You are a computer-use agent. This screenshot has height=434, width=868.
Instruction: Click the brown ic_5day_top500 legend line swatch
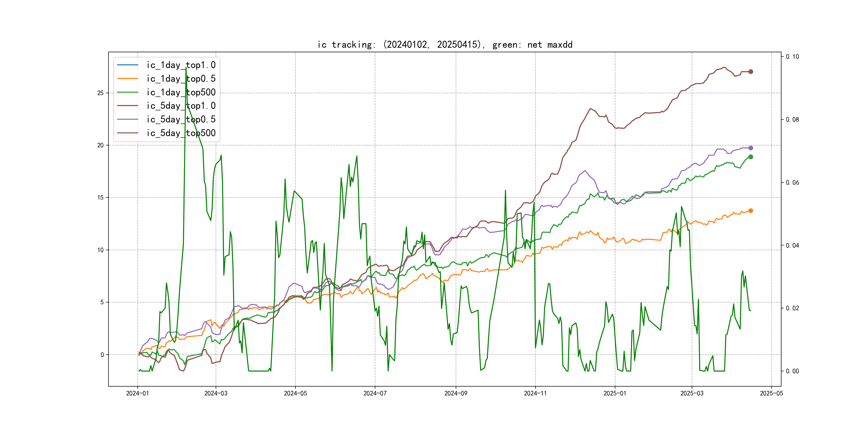pyautogui.click(x=127, y=133)
